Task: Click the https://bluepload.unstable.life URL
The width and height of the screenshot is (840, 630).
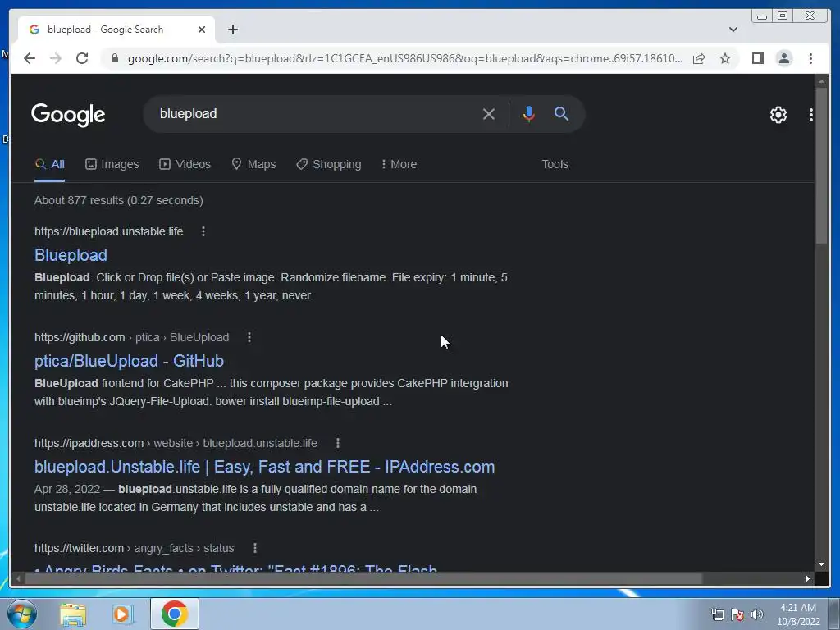Action: (x=109, y=231)
